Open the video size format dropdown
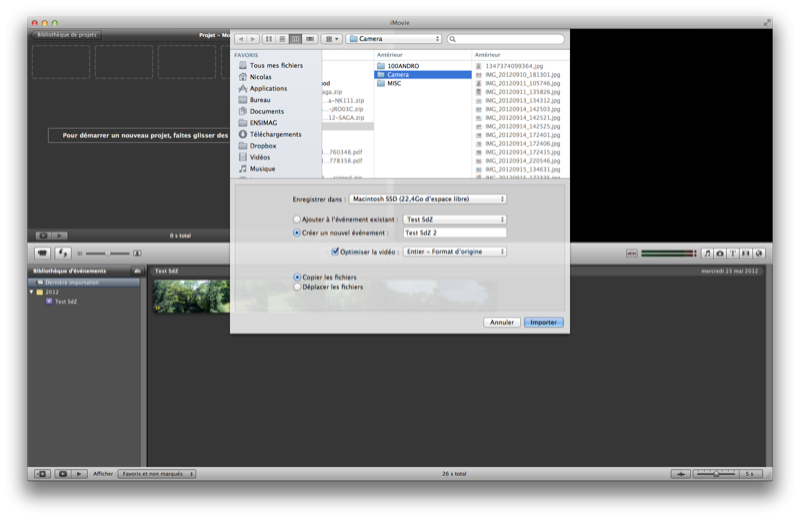The height and width of the screenshot is (519, 800). pos(455,252)
